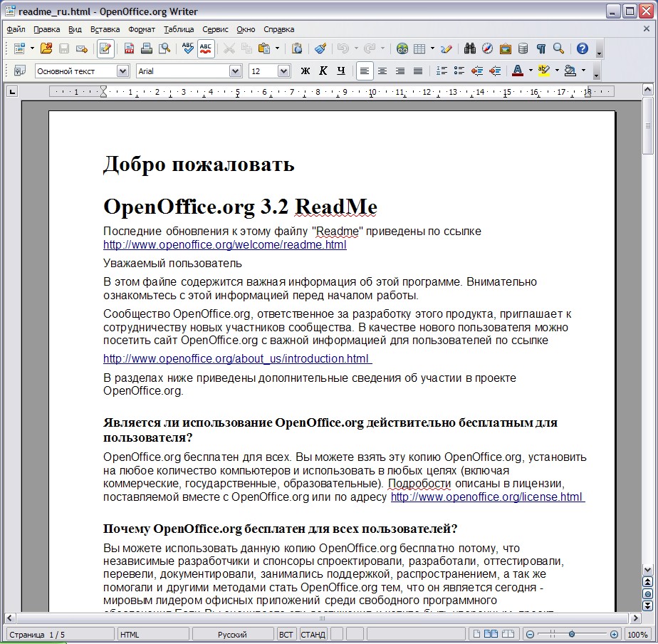
Task: Toggle bullets list icon
Action: [x=459, y=71]
